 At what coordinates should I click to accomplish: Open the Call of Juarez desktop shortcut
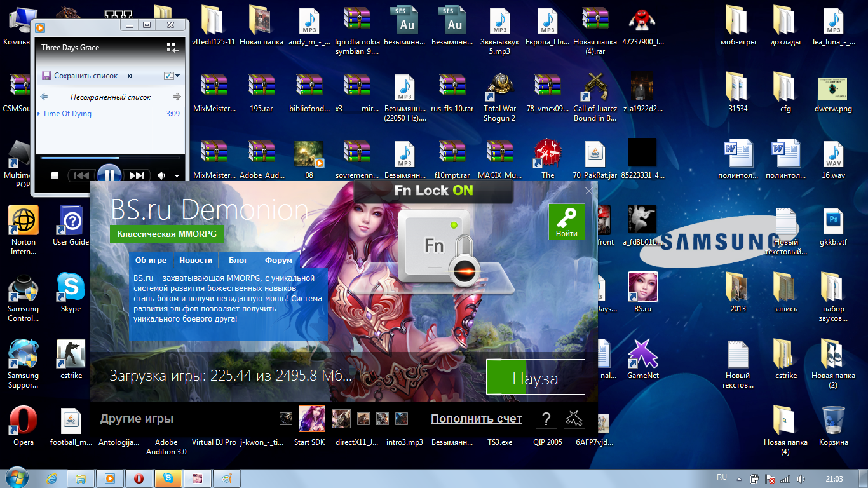pyautogui.click(x=595, y=97)
